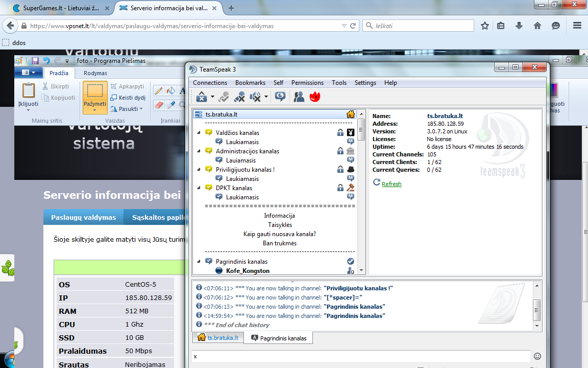Click the bank building icon on Administracijos kanalas

coord(351,151)
